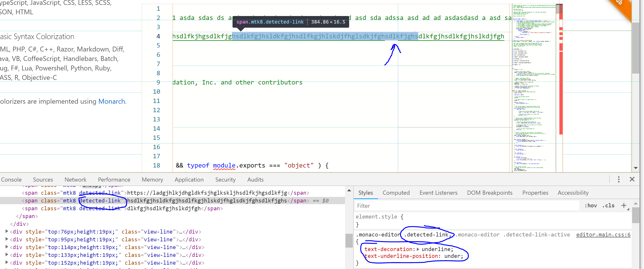This screenshot has height=269, width=644.
Task: Open the Security tab
Action: 225,179
